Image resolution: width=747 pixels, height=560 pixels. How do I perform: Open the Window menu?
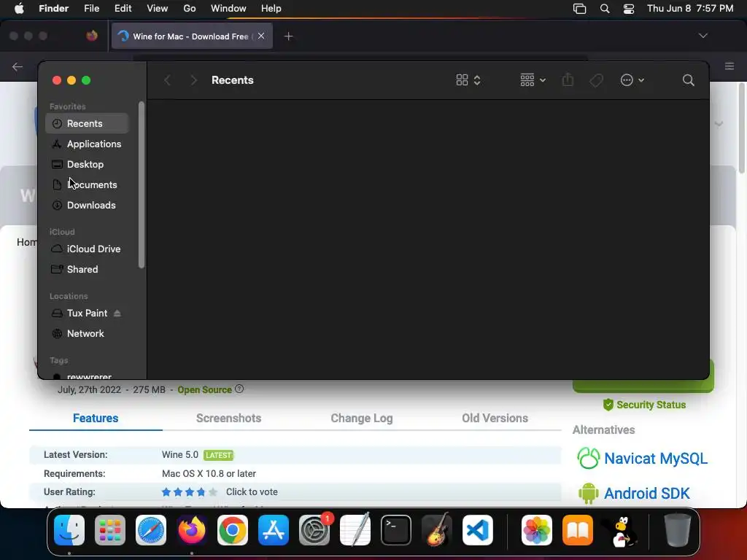tap(228, 9)
